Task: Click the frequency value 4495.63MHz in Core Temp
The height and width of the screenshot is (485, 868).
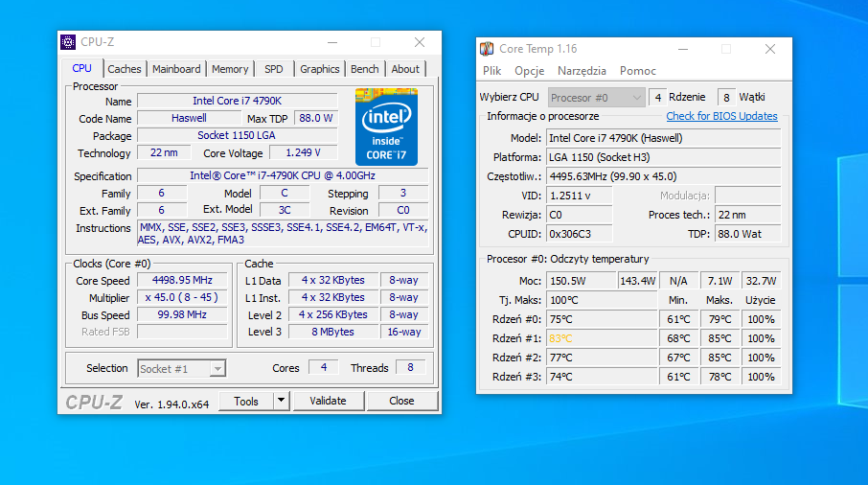Action: point(663,176)
